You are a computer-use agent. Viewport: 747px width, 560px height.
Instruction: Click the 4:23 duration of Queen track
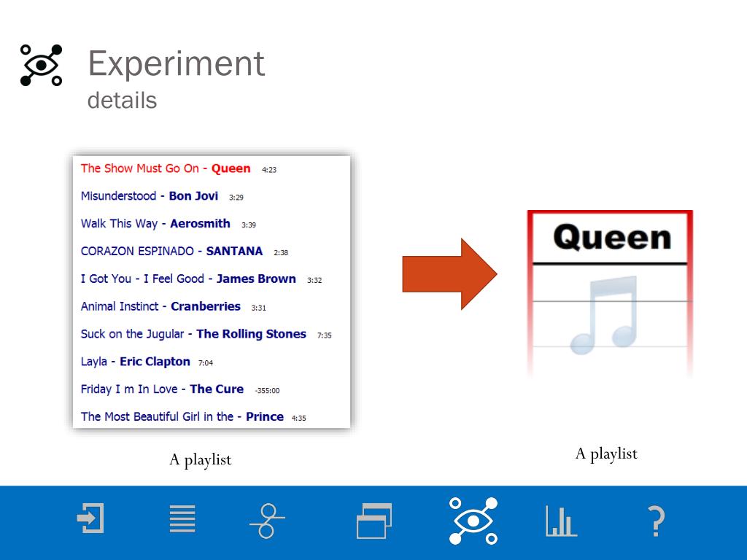tap(269, 170)
